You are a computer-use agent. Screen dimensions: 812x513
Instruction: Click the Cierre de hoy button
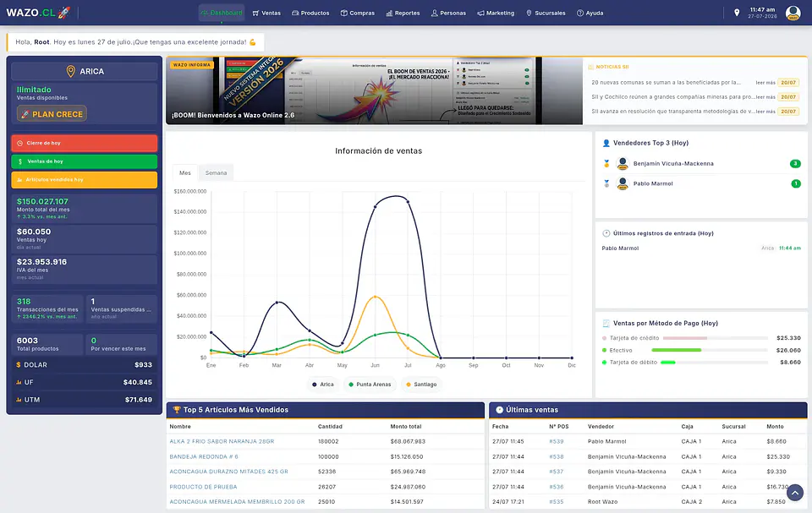[x=85, y=143]
